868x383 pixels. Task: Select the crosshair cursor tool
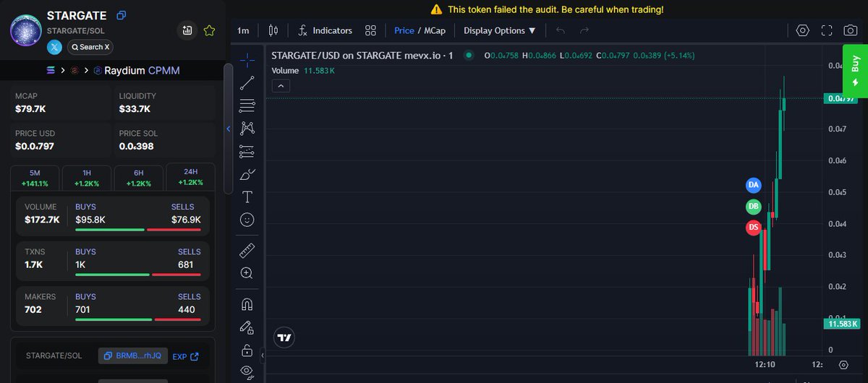click(x=247, y=59)
